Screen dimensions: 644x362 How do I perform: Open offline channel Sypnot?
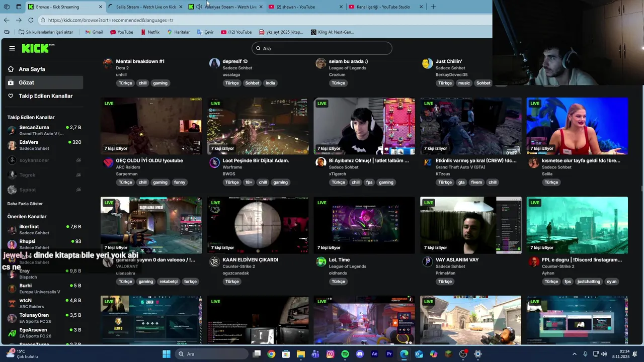(x=44, y=190)
